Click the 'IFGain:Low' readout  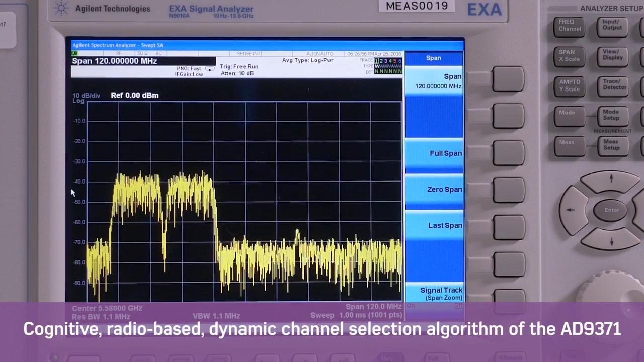189,74
